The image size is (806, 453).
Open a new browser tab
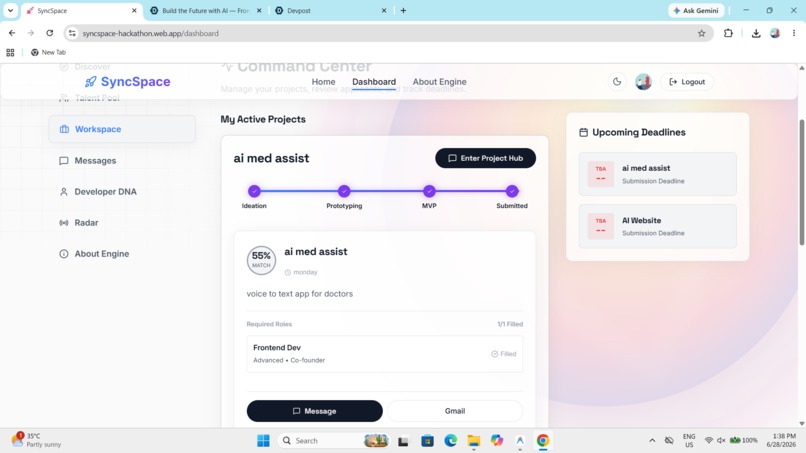[403, 10]
